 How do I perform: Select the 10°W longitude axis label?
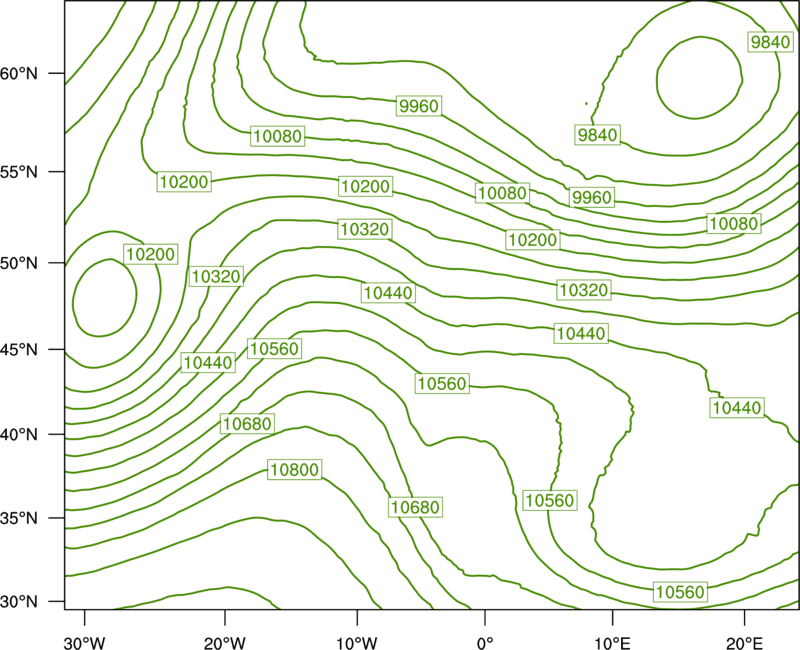[x=357, y=643]
